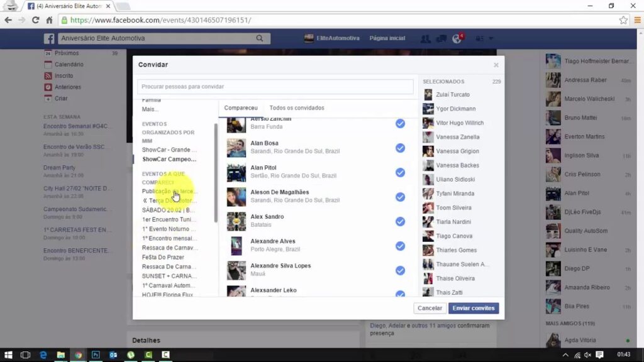This screenshot has height=362, width=644.
Task: Uncheck Alexandre Silva Lopes checkmark
Action: coord(400,270)
